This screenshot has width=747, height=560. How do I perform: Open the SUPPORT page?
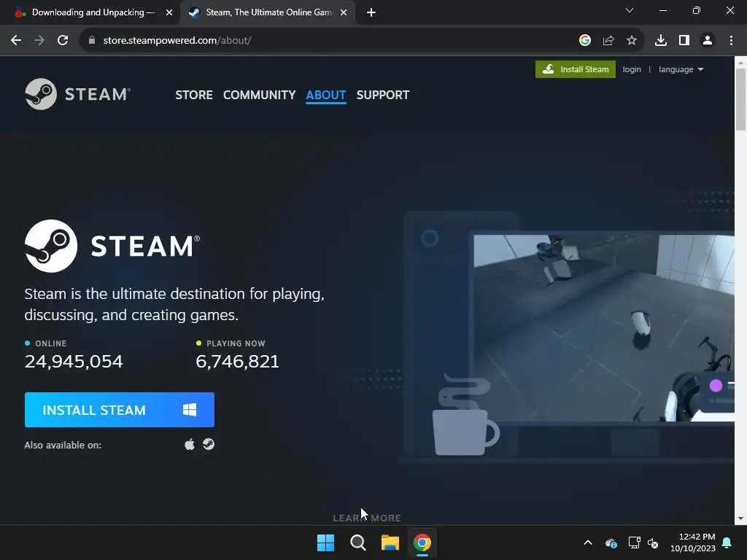(x=382, y=95)
